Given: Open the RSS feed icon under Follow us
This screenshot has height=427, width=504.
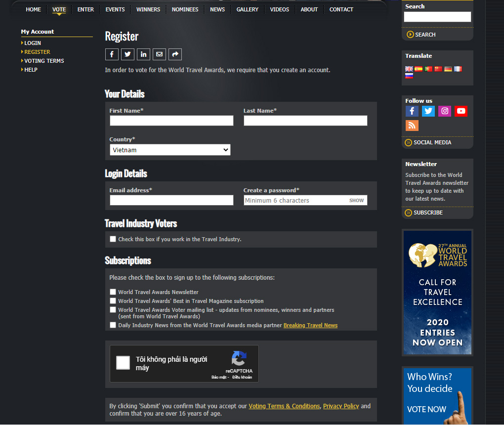Looking at the screenshot, I should 412,126.
